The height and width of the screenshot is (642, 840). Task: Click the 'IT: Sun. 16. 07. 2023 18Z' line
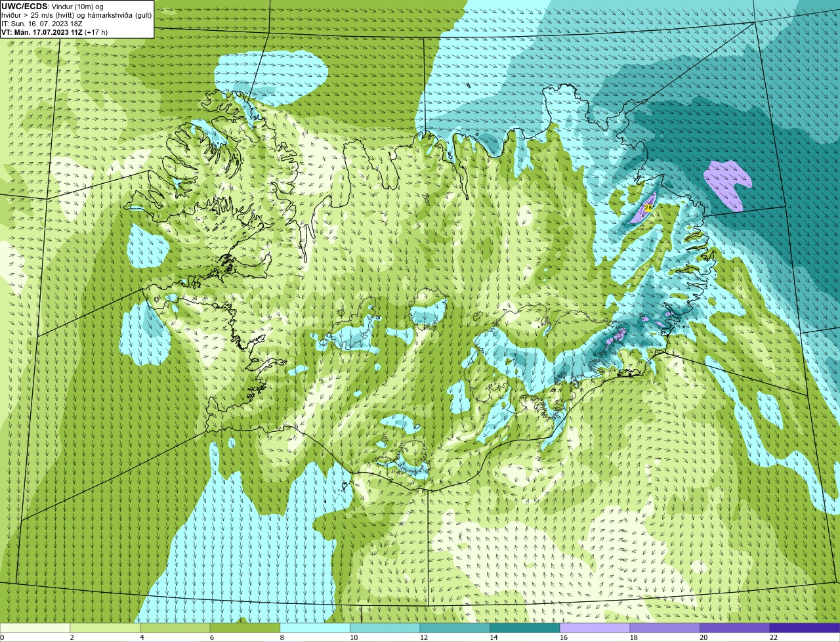(x=42, y=24)
